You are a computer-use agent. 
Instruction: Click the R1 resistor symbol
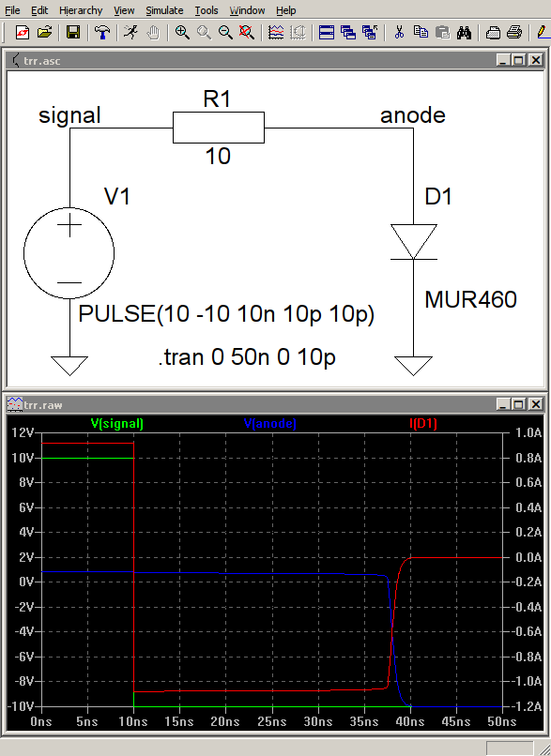click(x=219, y=128)
